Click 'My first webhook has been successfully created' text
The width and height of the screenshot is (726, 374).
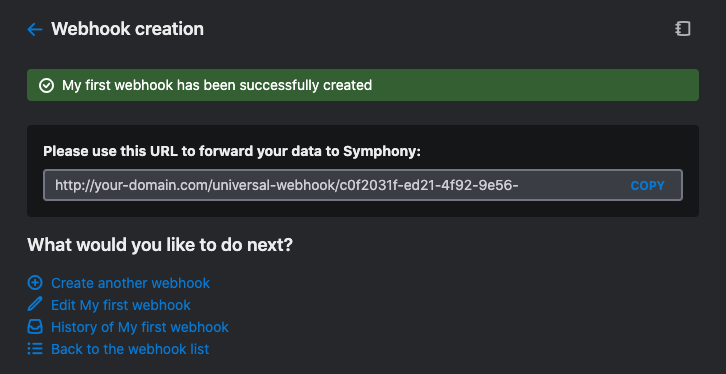[217, 86]
